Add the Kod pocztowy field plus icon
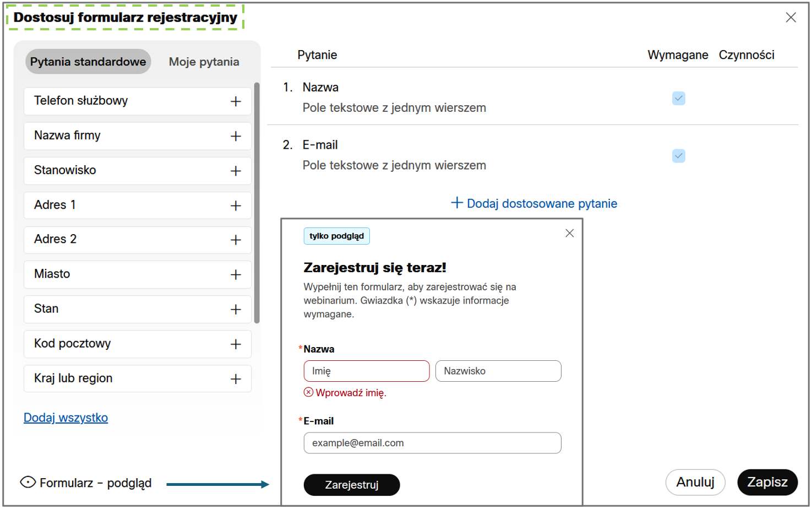 [236, 344]
